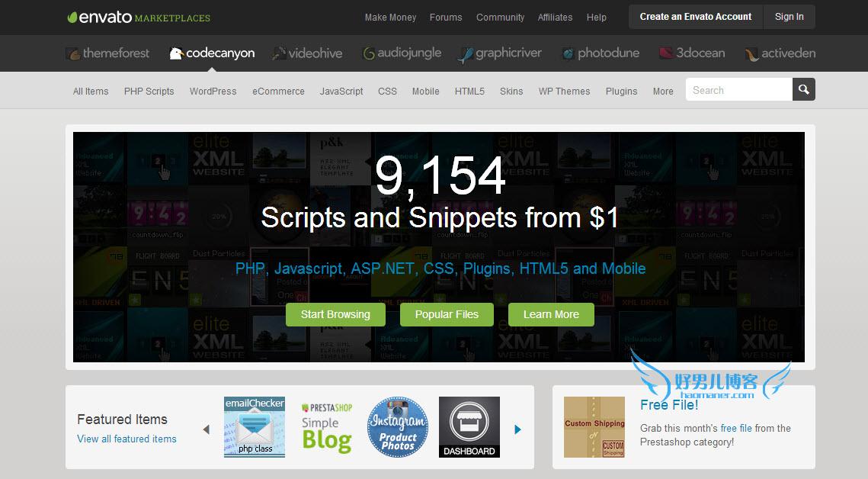
Task: Open the Custom Shipping free file thumbnail
Action: [594, 427]
